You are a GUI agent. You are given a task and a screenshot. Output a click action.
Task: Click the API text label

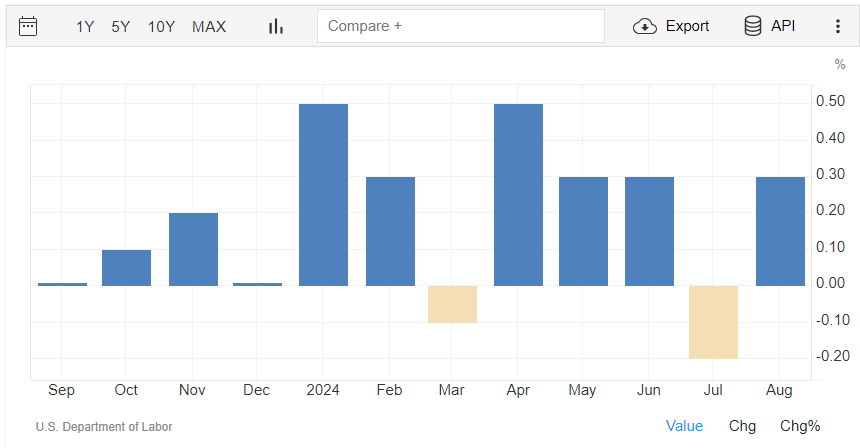[x=783, y=26]
